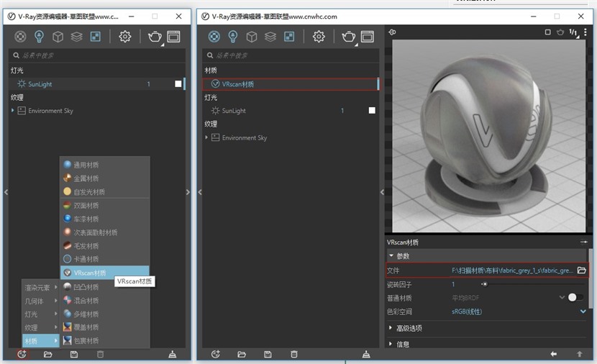The width and height of the screenshot is (597, 364).
Task: Open Render Elements layers icon in left window
Action: pos(76,37)
